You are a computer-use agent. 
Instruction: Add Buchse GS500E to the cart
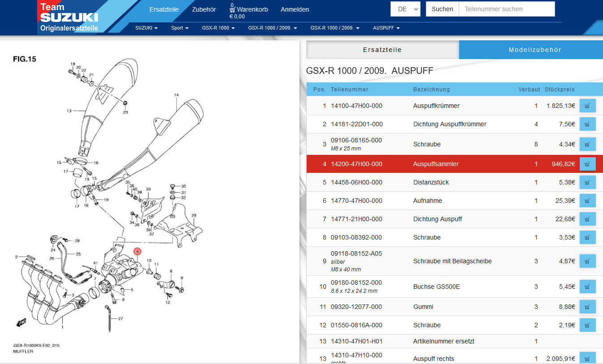pos(587,287)
